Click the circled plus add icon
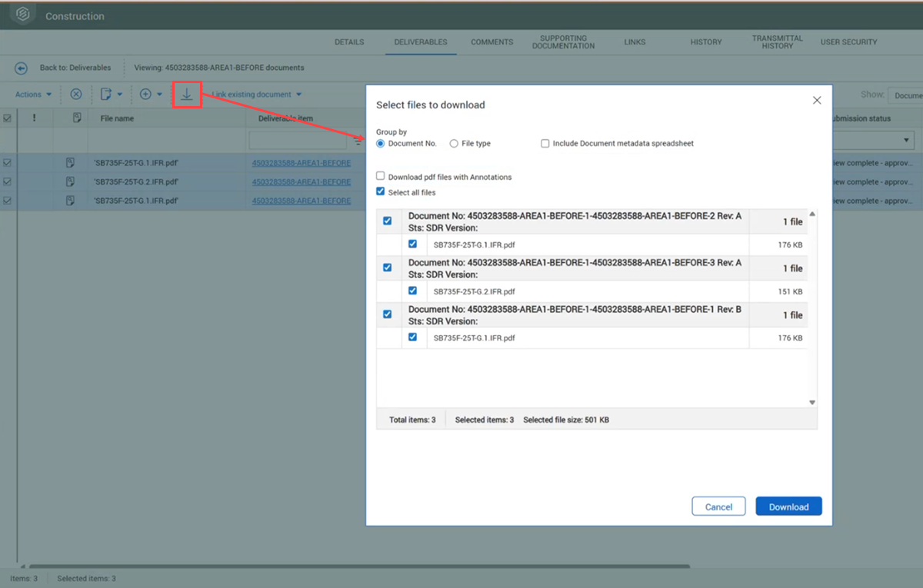 pyautogui.click(x=145, y=94)
